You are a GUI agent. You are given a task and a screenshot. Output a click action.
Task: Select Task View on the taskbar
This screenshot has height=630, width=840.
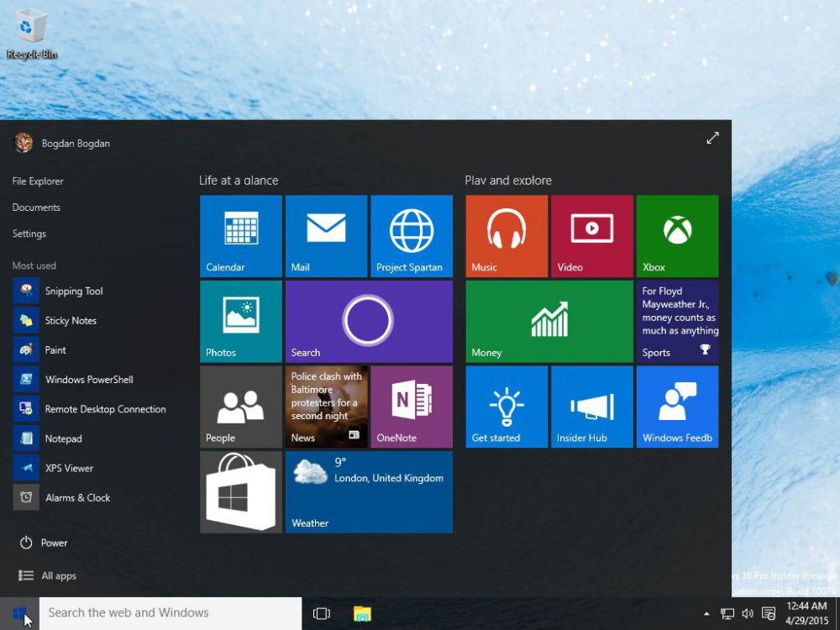(322, 613)
